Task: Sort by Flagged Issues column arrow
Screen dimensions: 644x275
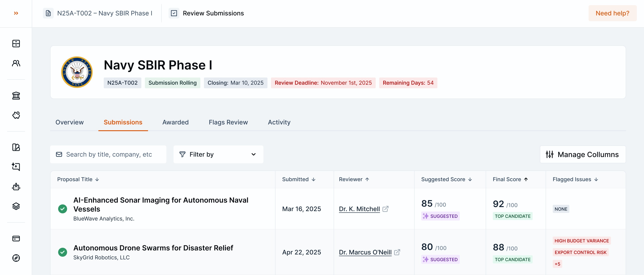Action: [x=596, y=179]
